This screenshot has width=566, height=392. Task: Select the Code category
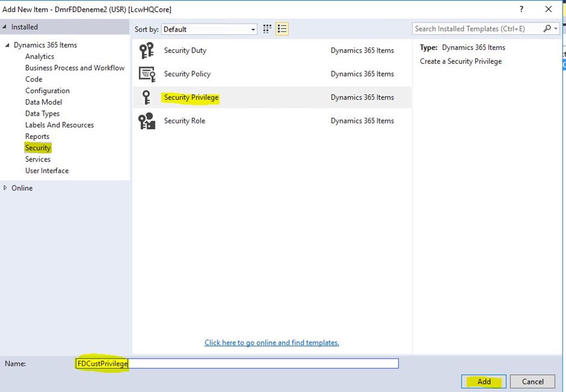click(x=34, y=79)
